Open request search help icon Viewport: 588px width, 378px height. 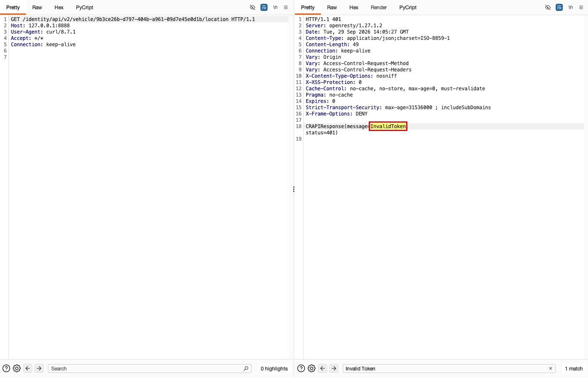pos(6,368)
